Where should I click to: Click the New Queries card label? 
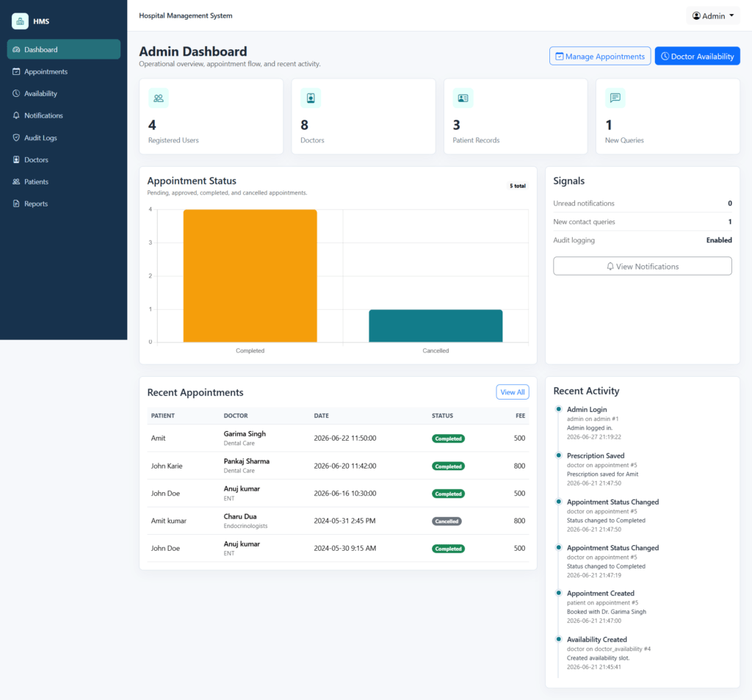pyautogui.click(x=624, y=140)
